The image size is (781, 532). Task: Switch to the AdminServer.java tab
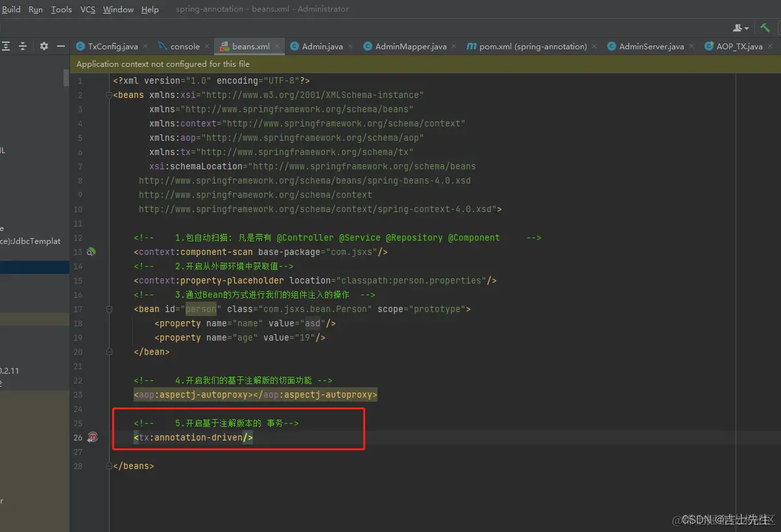point(651,47)
